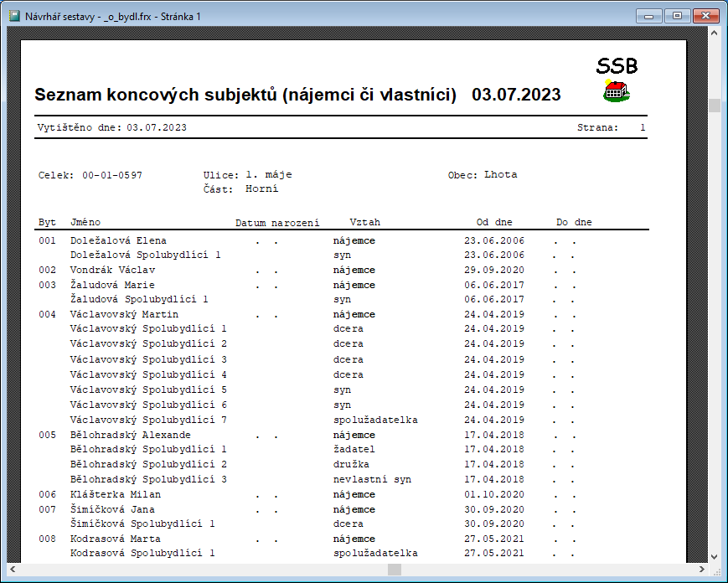Click the 'Bělohradský Alexande' name entry
Screen dimensions: 728x583
pyautogui.click(x=130, y=435)
